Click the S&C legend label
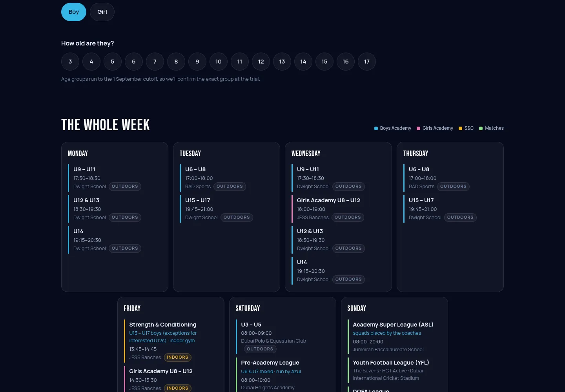Image resolution: width=565 pixels, height=392 pixels. click(469, 128)
